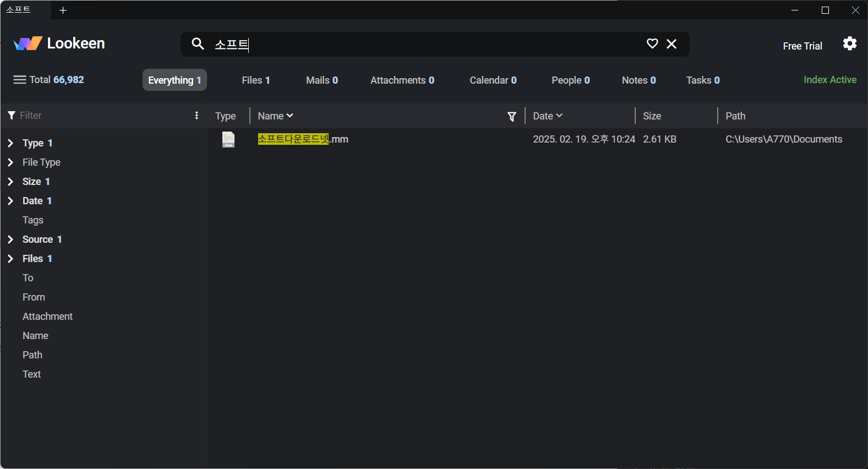Image resolution: width=868 pixels, height=469 pixels.
Task: Switch to the Files tab
Action: pyautogui.click(x=255, y=80)
